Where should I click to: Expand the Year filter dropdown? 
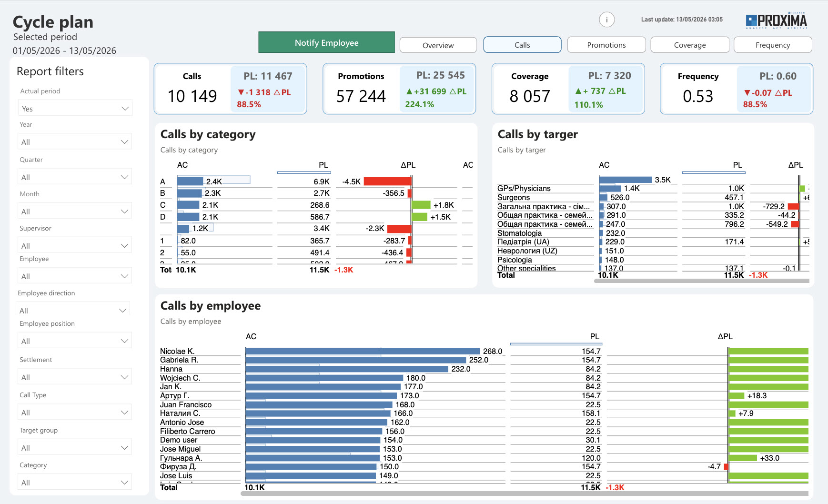(x=75, y=141)
